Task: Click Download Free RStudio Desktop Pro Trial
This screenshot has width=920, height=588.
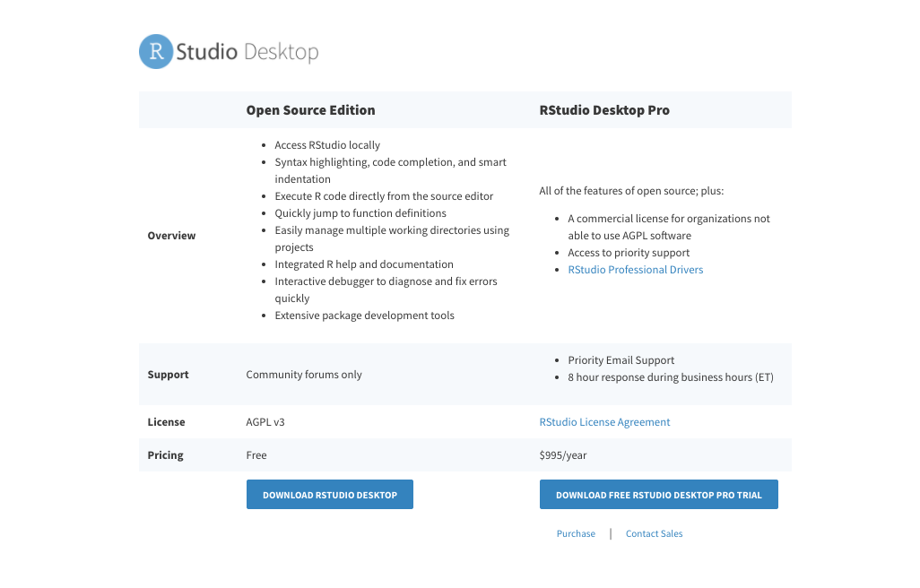Action: [659, 495]
